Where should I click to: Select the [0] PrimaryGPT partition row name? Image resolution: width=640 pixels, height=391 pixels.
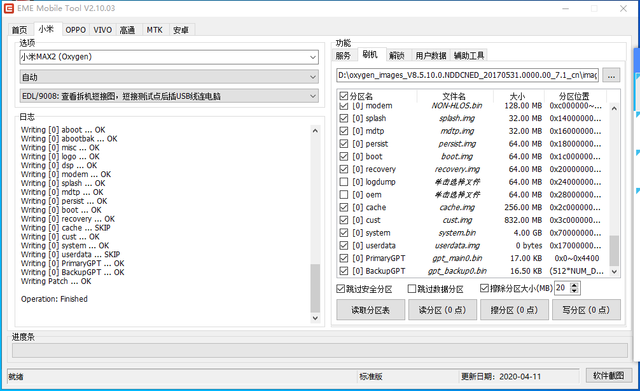[379, 258]
